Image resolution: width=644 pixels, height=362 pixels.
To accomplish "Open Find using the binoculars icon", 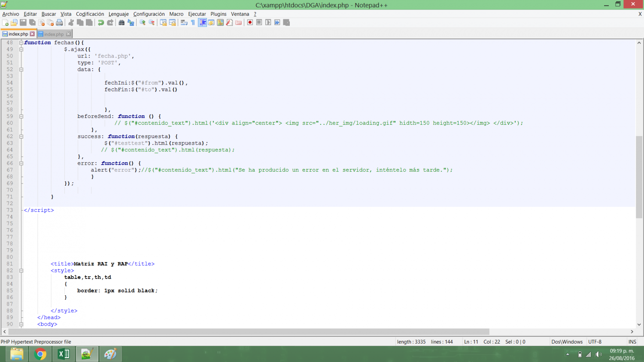I will pyautogui.click(x=122, y=22).
